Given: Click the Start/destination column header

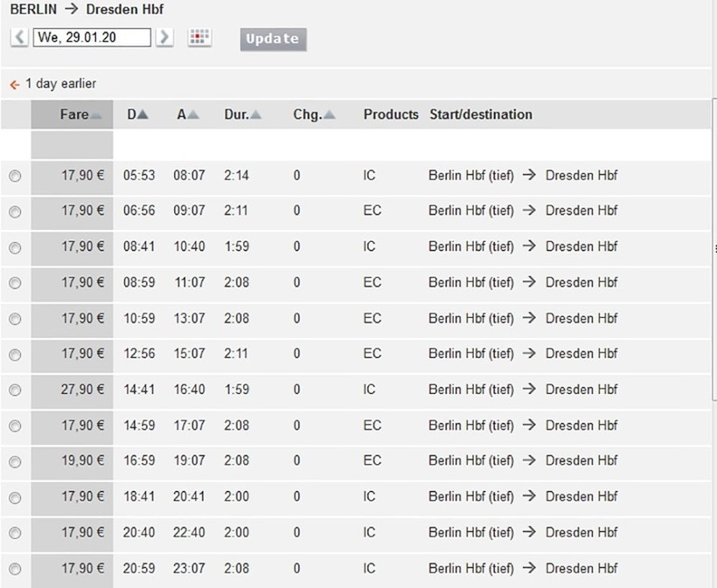Looking at the screenshot, I should (x=480, y=114).
